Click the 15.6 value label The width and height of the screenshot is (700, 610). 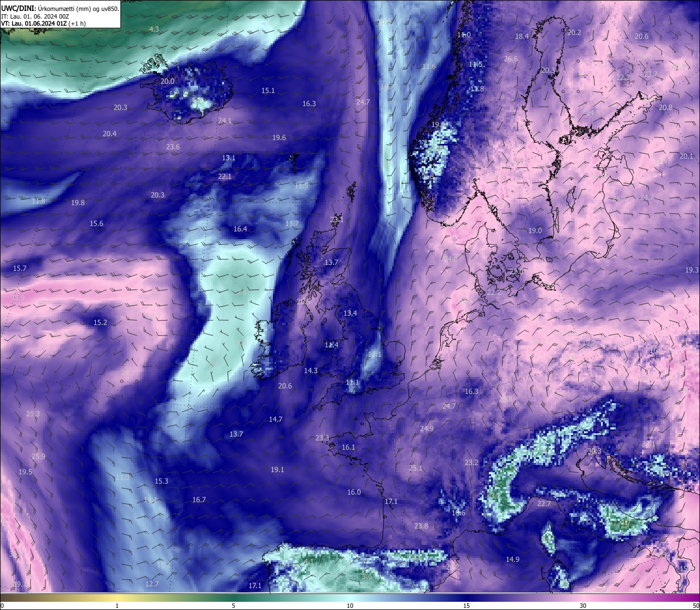(96, 223)
